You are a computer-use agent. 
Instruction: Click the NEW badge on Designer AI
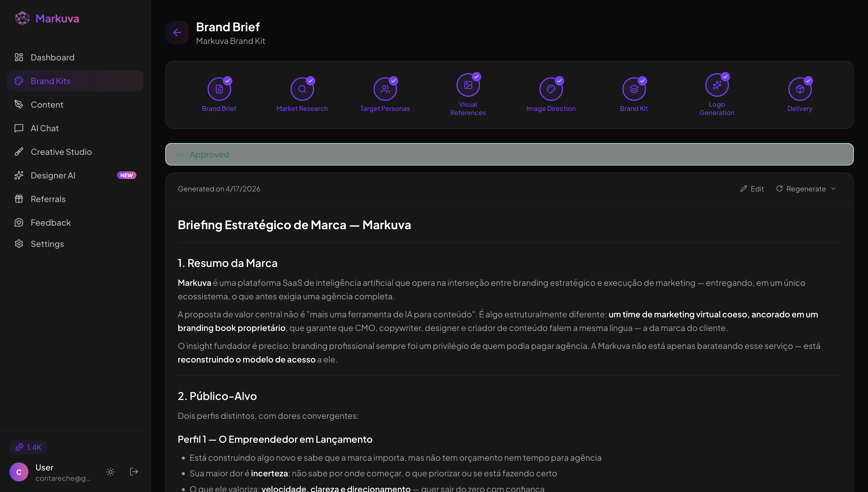[126, 176]
